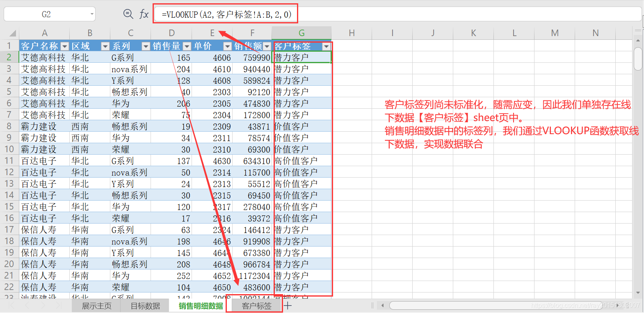Select column A header
This screenshot has height=313, width=644.
click(44, 33)
